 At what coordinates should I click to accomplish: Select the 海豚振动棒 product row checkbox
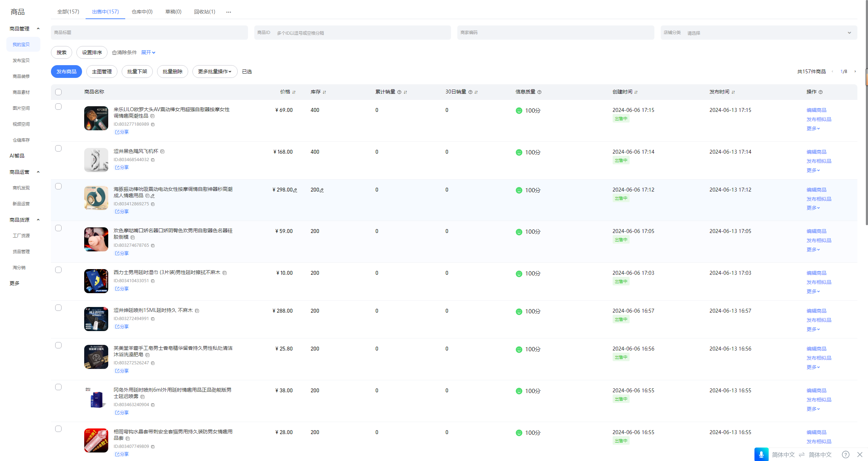coord(58,186)
